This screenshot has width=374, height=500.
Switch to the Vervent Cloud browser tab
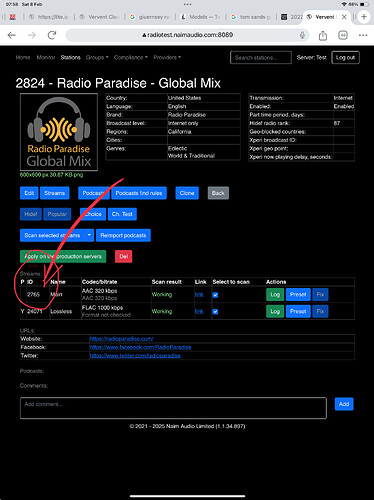pos(100,17)
